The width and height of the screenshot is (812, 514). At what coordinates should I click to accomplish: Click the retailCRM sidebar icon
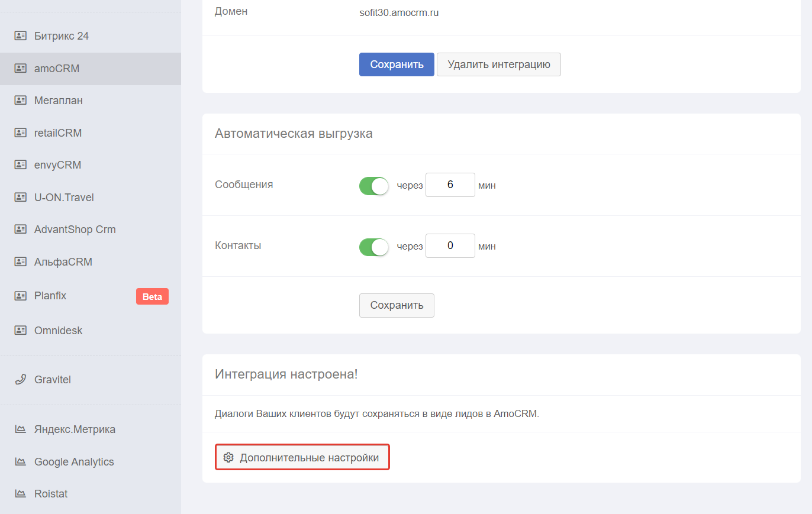[x=21, y=133]
